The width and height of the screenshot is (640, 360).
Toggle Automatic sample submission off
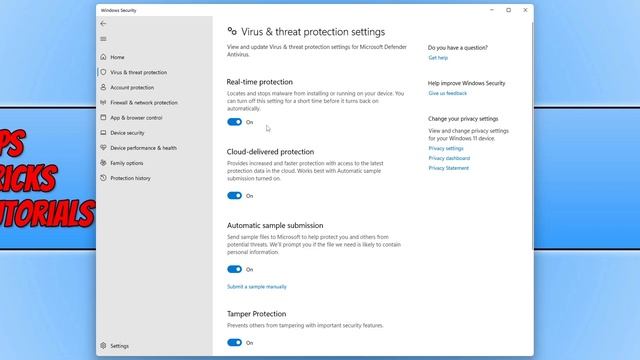(x=235, y=269)
